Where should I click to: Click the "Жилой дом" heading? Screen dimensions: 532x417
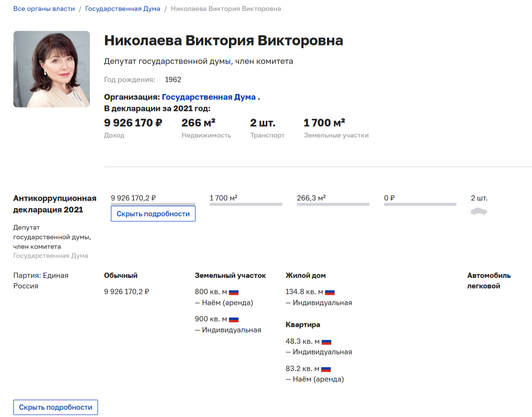(x=306, y=276)
